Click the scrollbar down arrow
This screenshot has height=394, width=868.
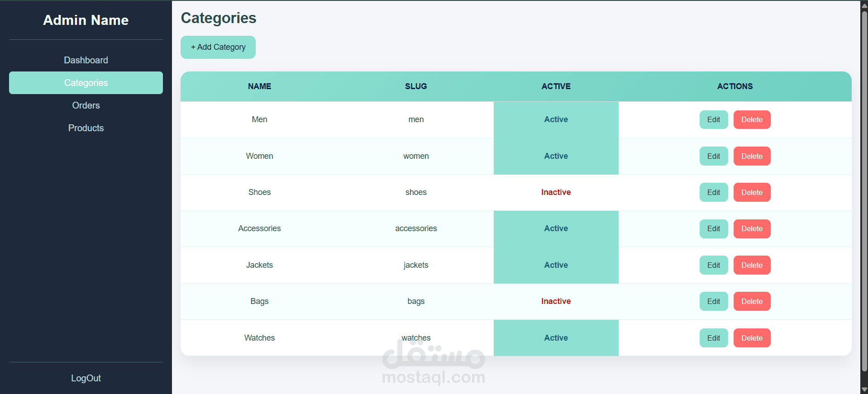pos(864,389)
